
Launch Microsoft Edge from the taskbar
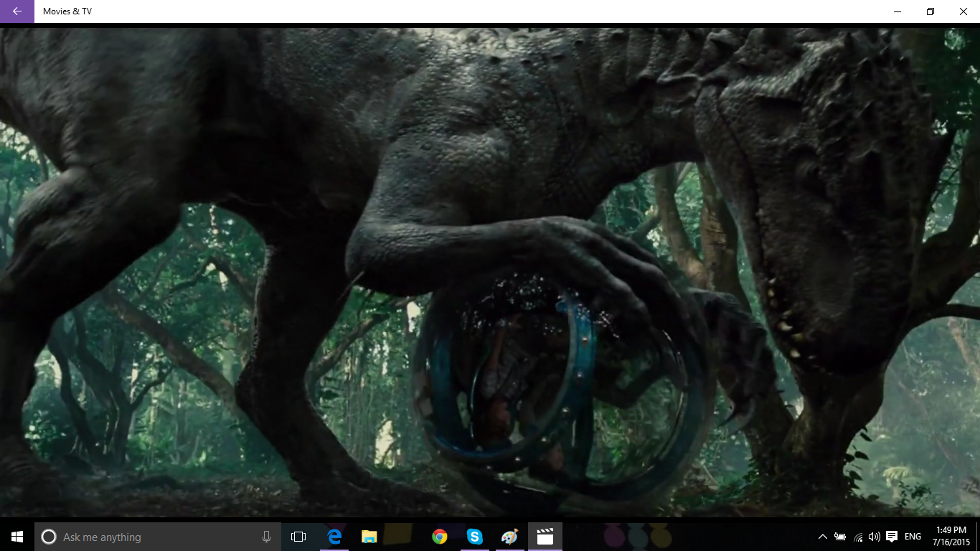[x=334, y=537]
